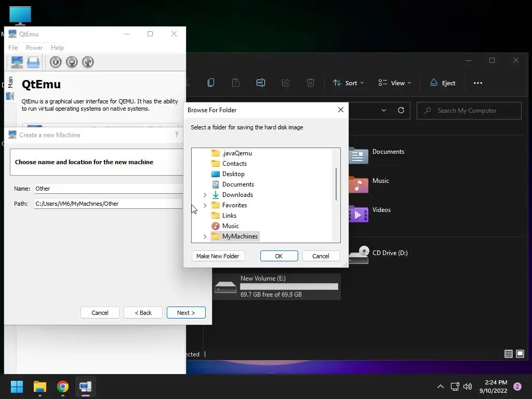
Task: Open the Windows Start menu
Action: click(x=17, y=387)
